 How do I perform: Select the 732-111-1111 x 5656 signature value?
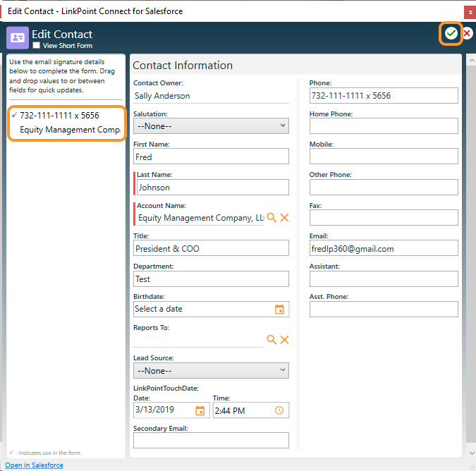59,116
